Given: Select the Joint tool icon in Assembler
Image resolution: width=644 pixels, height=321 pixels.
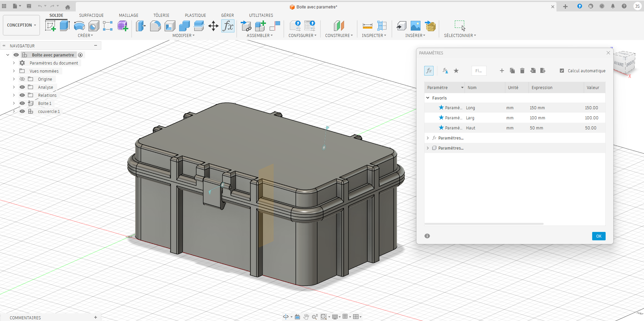Looking at the screenshot, I should click(275, 26).
